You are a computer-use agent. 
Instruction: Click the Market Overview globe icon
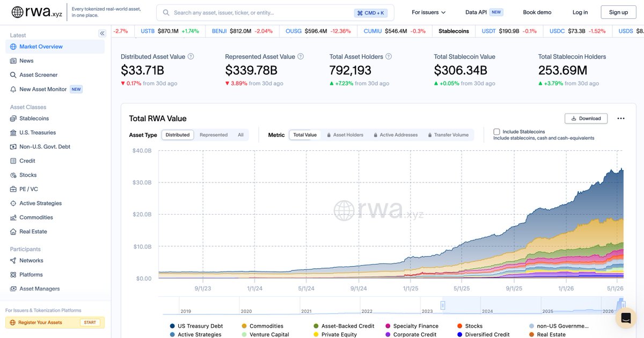13,47
